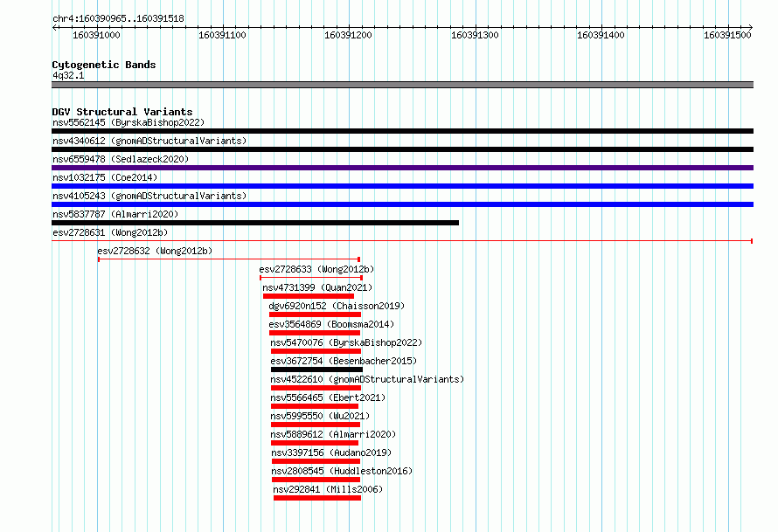The width and height of the screenshot is (778, 532).
Task: Click the red bar for nsv5566465
Action: pos(315,406)
